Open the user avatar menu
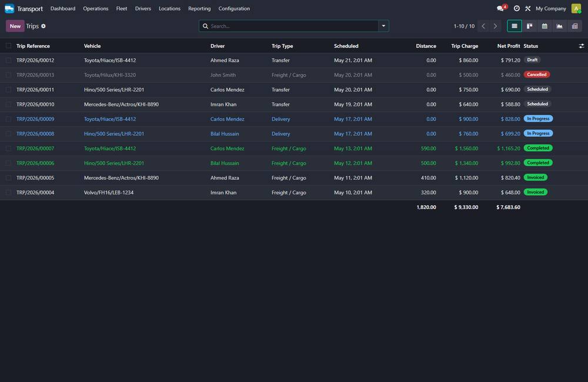This screenshot has height=382, width=588. (x=576, y=8)
